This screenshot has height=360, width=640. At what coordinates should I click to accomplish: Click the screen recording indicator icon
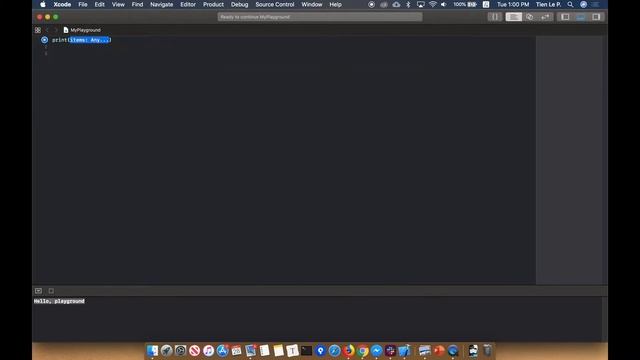click(x=371, y=4)
